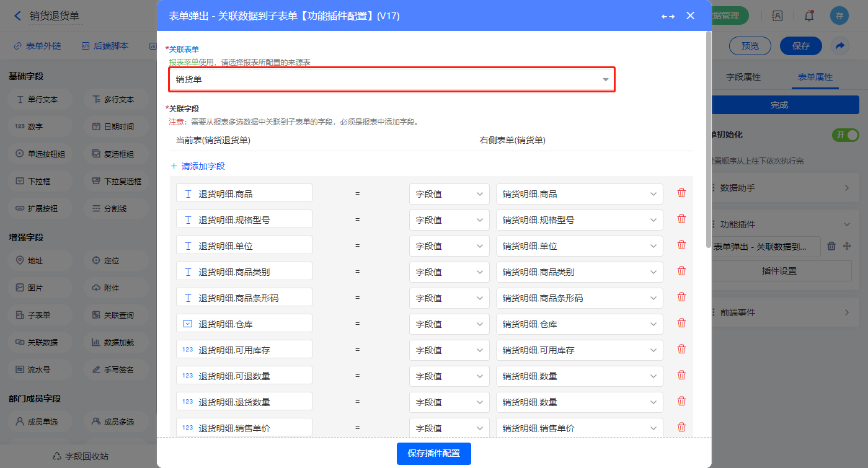
Task: Toggle the 表单初始化 switch off
Action: click(x=846, y=135)
